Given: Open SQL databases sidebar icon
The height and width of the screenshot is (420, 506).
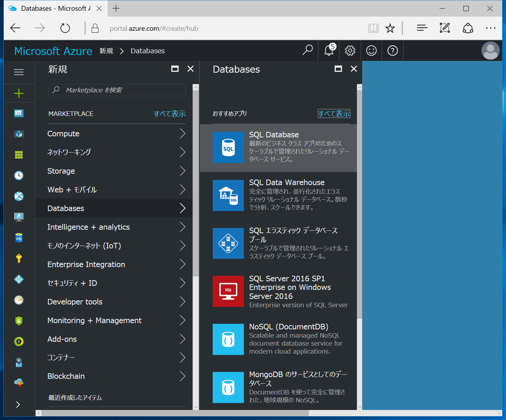Looking at the screenshot, I should pyautogui.click(x=19, y=238).
